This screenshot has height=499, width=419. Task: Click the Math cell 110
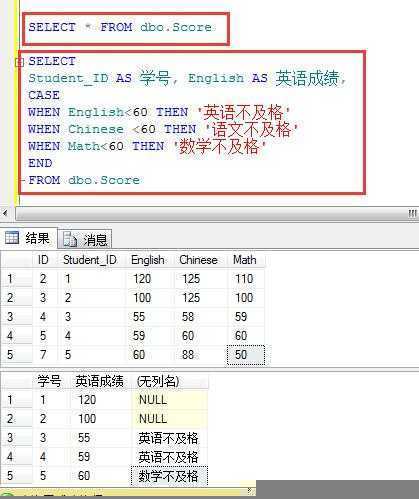pos(246,279)
